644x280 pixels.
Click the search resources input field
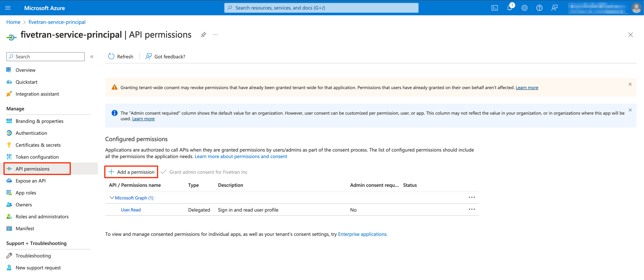(322, 7)
